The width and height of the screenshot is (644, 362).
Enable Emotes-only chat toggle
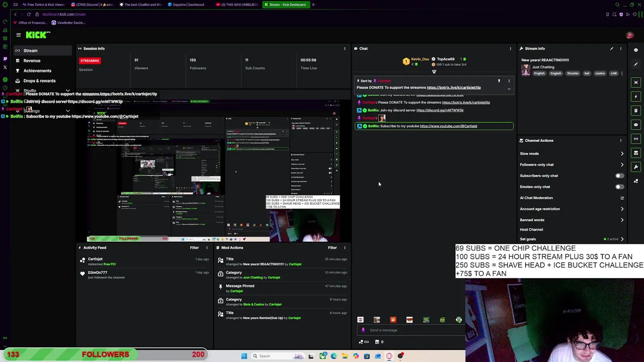click(619, 187)
